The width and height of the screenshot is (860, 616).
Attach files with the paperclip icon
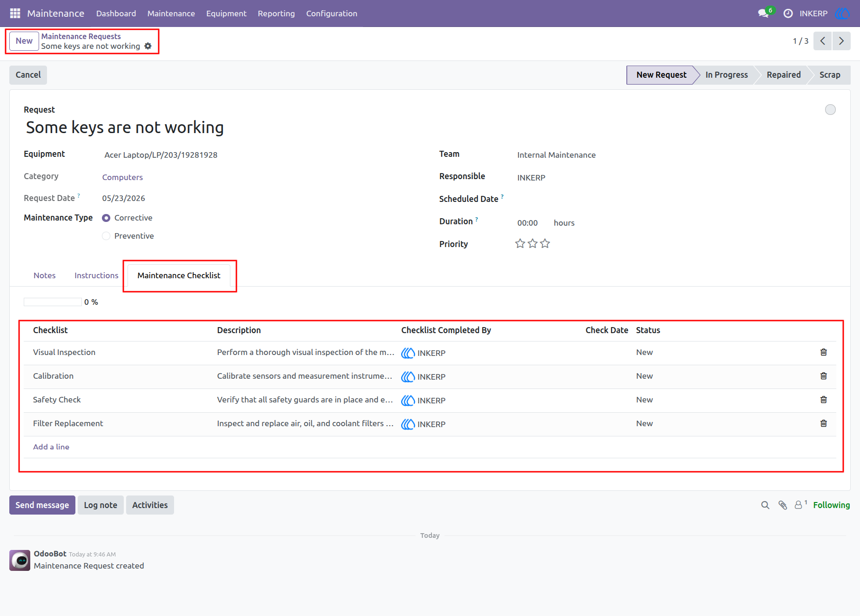click(783, 505)
